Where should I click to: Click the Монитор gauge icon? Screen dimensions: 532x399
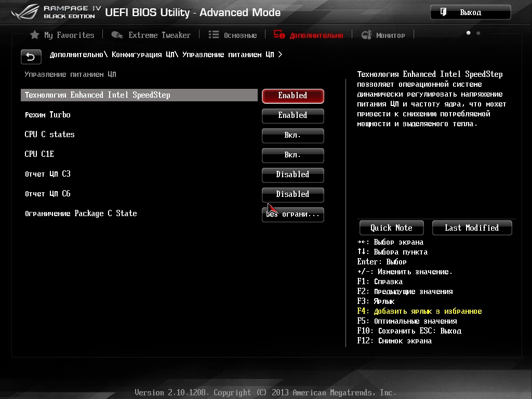coord(366,35)
